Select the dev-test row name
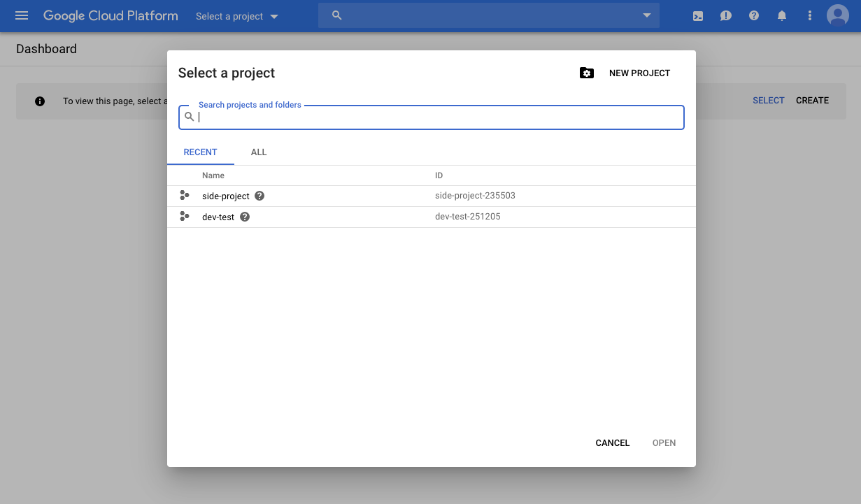Viewport: 861px width, 504px height. (x=218, y=217)
